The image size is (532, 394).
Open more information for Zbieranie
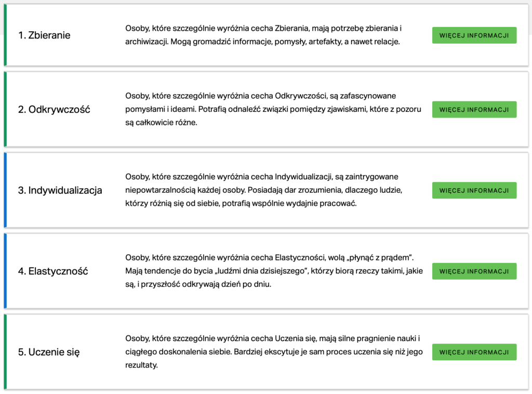pyautogui.click(x=474, y=35)
